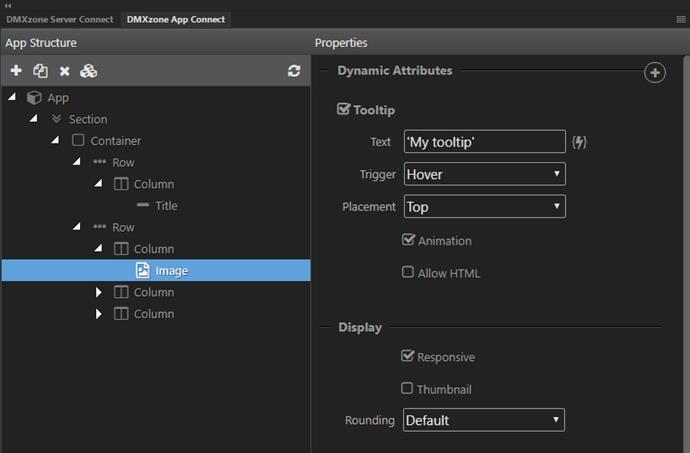Viewport: 690px width, 453px height.
Task: Enable the Allow HTML checkbox
Action: point(408,272)
